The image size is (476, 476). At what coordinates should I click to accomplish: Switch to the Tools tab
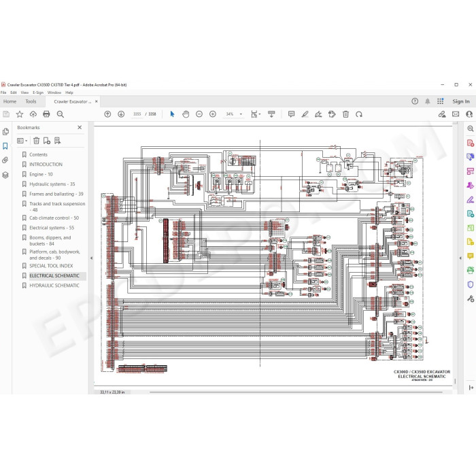coord(31,101)
